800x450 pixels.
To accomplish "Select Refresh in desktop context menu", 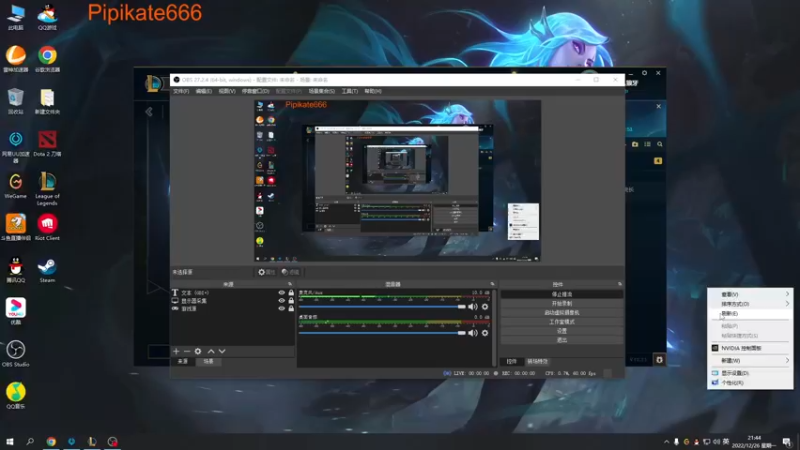I will click(750, 314).
